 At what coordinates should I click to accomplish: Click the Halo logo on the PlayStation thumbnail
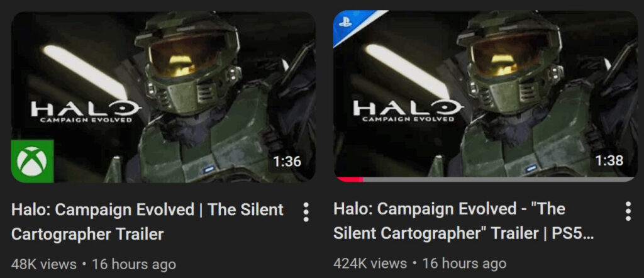click(x=409, y=111)
